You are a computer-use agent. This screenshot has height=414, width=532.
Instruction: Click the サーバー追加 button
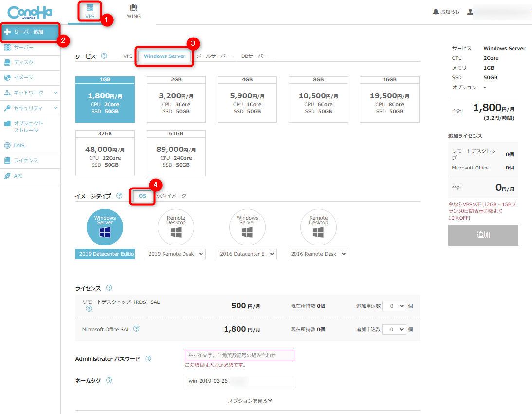[30, 32]
